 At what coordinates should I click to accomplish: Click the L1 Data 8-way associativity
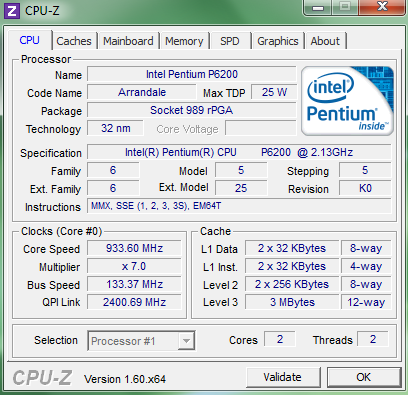tap(366, 248)
